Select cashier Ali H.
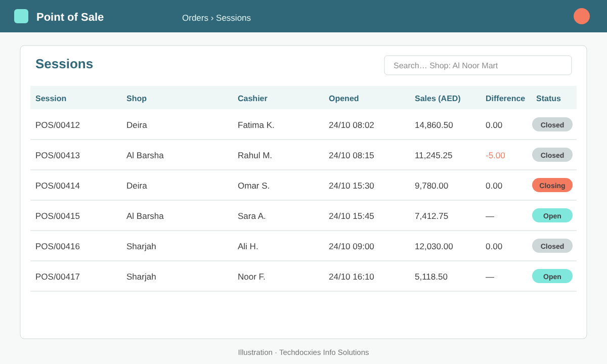 [x=248, y=246]
